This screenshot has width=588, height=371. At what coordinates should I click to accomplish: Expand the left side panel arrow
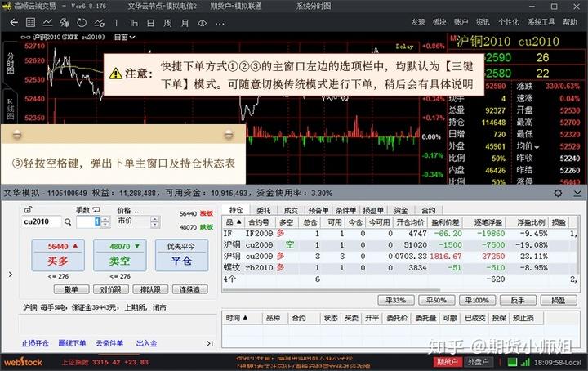point(11,275)
